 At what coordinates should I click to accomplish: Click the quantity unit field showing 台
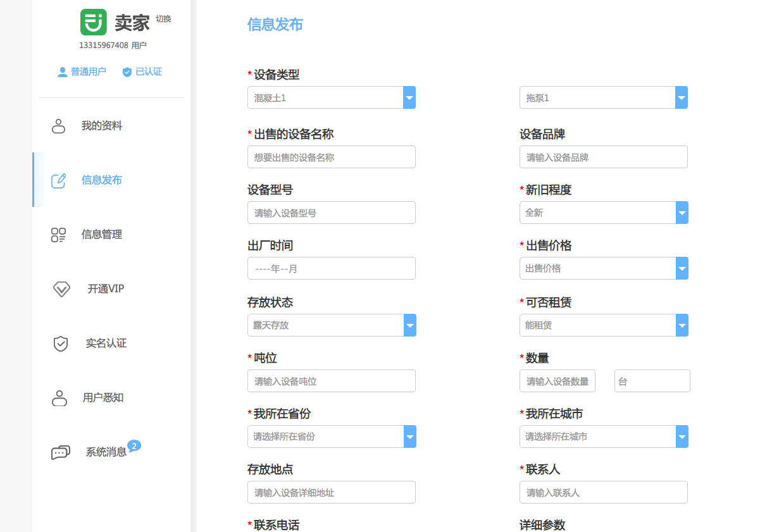(x=652, y=381)
